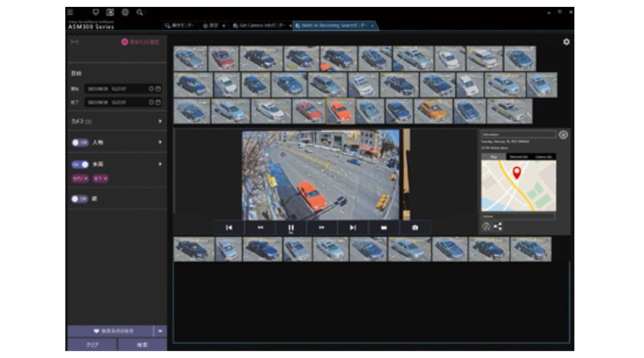The height and width of the screenshot is (358, 644).
Task: Select the Camera info tab
Action: pos(544,156)
